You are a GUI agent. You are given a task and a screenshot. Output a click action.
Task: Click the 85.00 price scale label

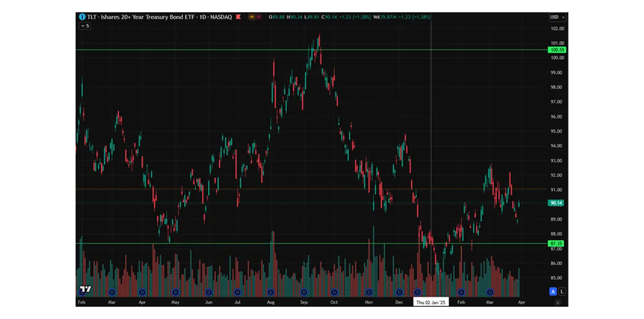click(x=557, y=278)
